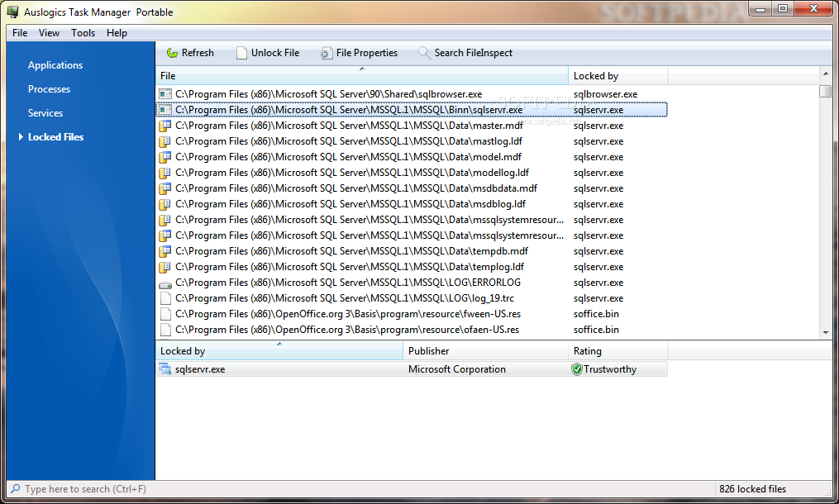
Task: Open the View menu
Action: pos(49,33)
